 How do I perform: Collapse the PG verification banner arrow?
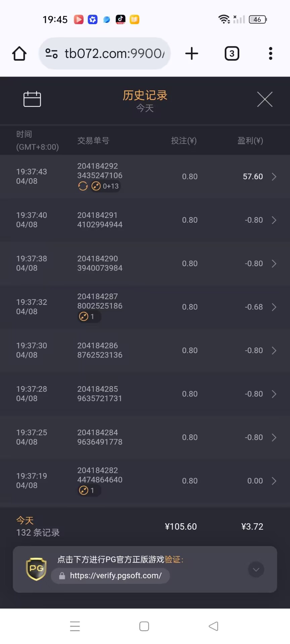point(256,570)
